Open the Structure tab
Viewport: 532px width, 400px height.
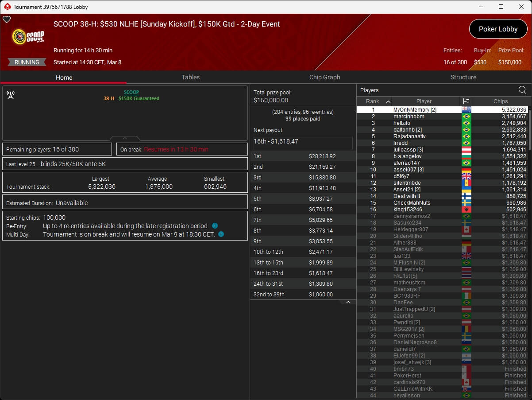pos(463,77)
